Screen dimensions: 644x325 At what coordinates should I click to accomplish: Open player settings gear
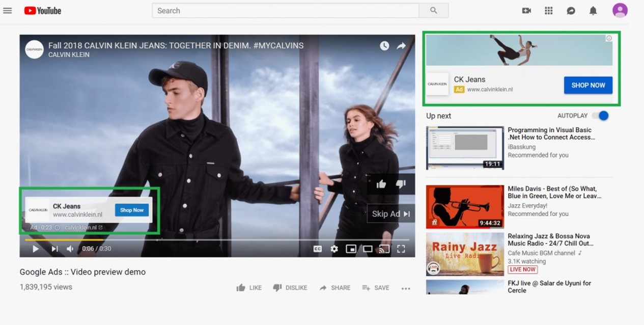334,249
